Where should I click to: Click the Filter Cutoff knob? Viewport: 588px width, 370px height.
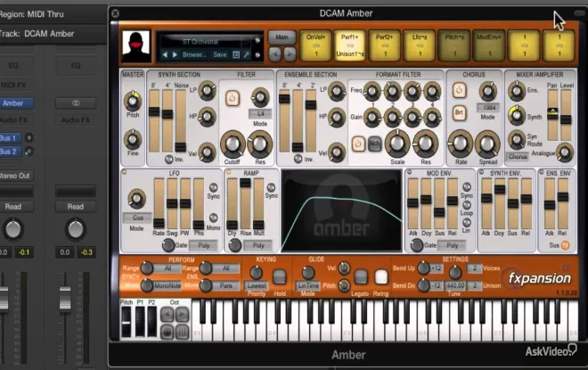[x=233, y=144]
